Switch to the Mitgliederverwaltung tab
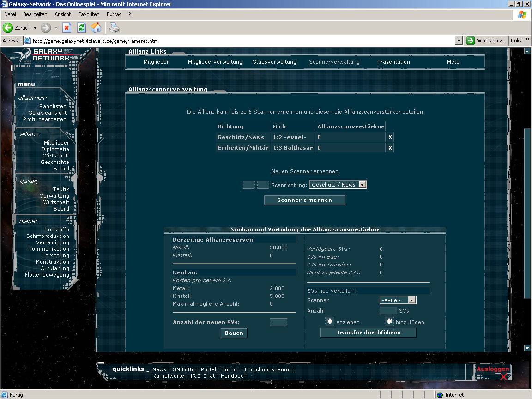532x399 pixels. (x=215, y=62)
